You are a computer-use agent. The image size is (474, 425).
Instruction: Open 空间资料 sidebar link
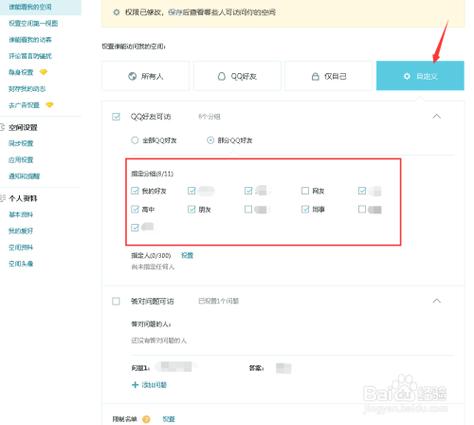[21, 247]
